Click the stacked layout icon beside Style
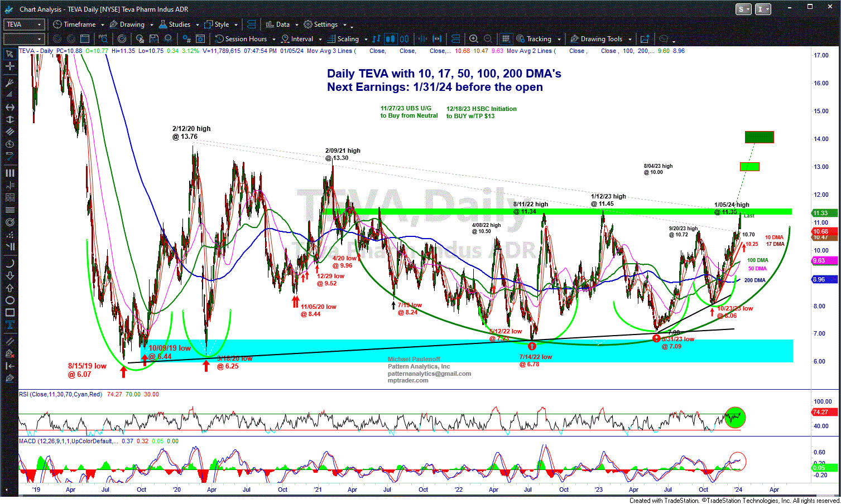Screen dimensions: 841x504 (251, 25)
